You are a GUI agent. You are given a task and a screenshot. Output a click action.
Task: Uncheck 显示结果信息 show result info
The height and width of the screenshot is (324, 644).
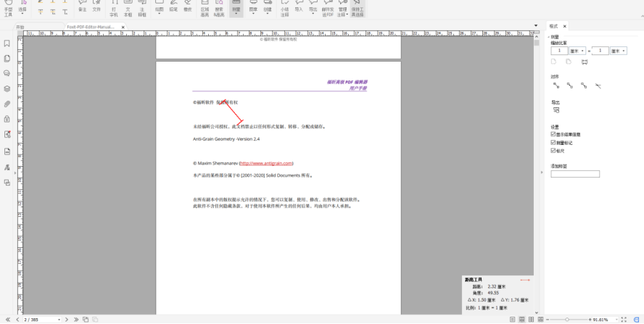point(553,134)
